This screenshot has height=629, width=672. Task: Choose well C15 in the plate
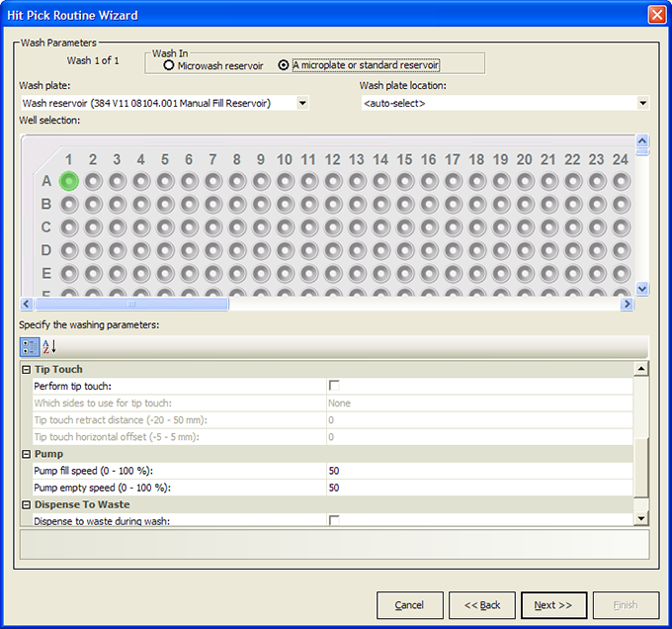tap(405, 227)
